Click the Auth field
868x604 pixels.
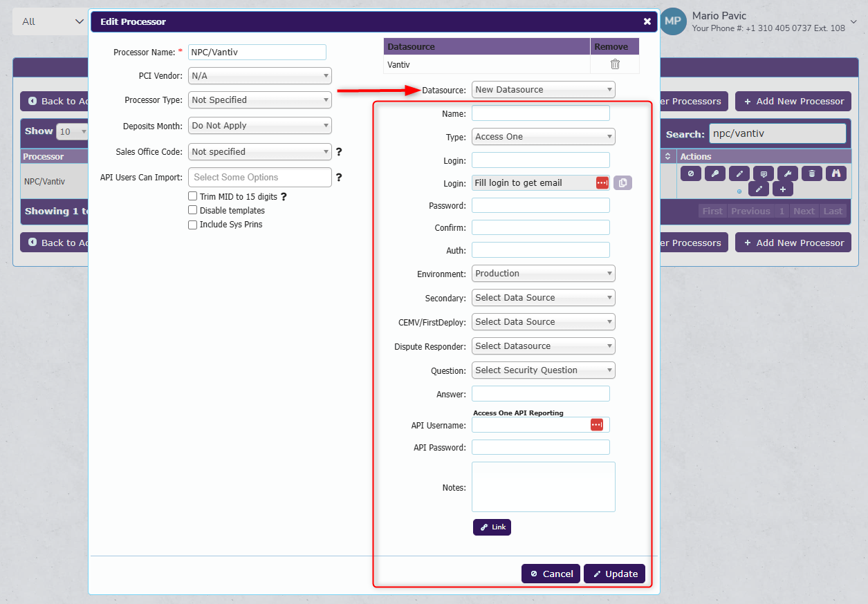tap(541, 250)
